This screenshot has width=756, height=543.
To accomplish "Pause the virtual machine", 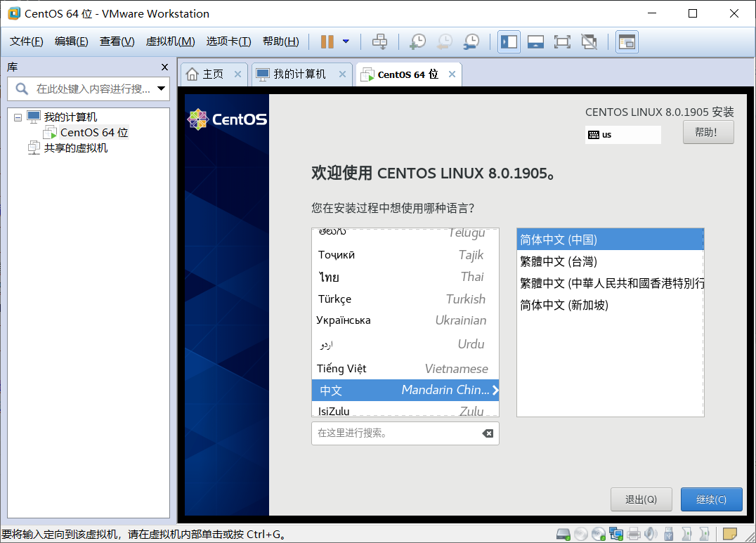I will pos(327,41).
